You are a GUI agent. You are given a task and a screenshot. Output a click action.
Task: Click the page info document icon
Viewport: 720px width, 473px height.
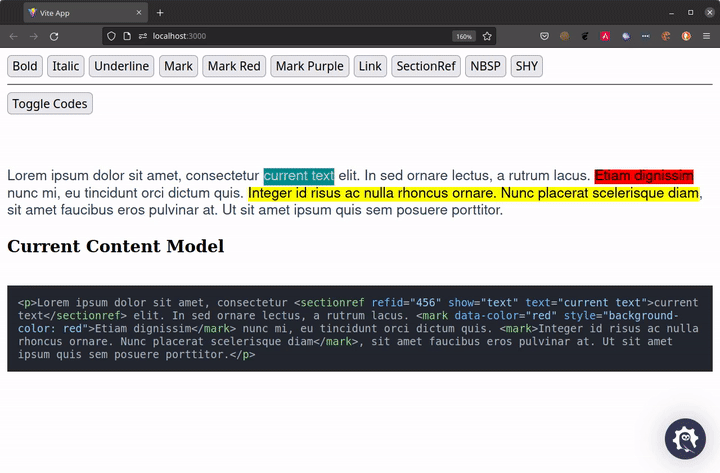(x=127, y=36)
